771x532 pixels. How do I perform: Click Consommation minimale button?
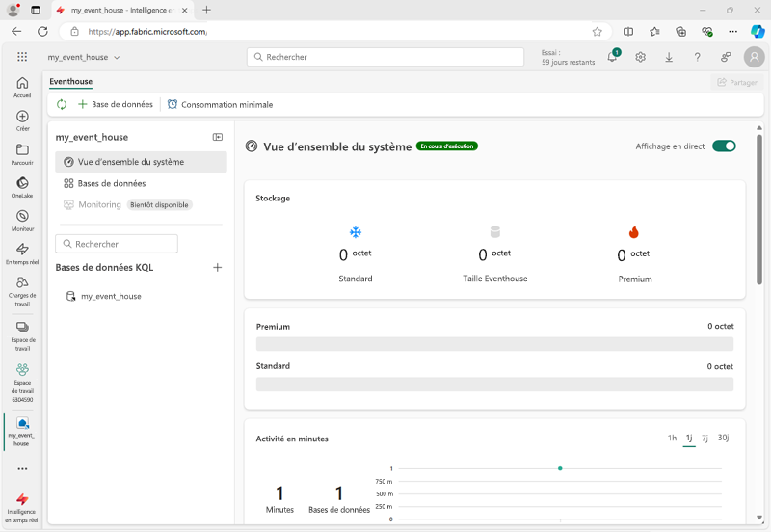tap(221, 104)
